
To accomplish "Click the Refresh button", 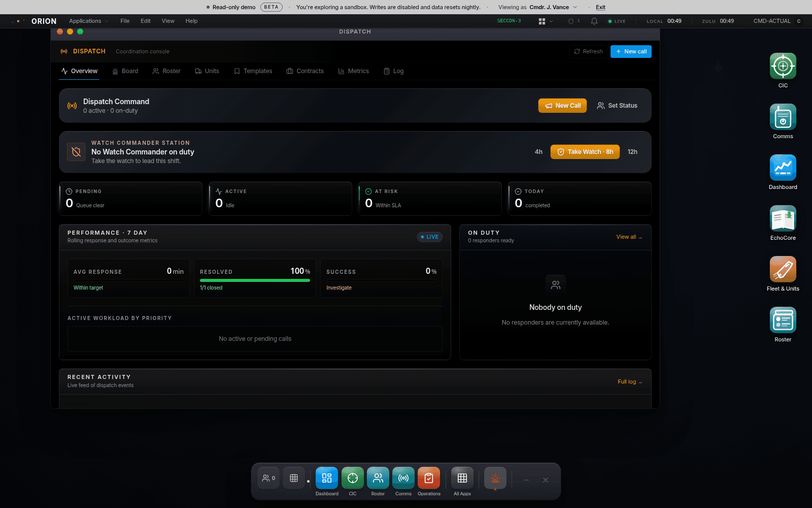I will (588, 51).
